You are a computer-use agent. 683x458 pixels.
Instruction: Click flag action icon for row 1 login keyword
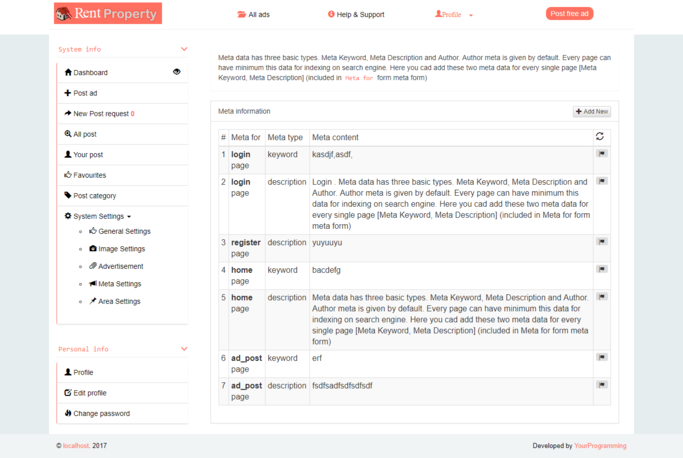click(x=601, y=154)
